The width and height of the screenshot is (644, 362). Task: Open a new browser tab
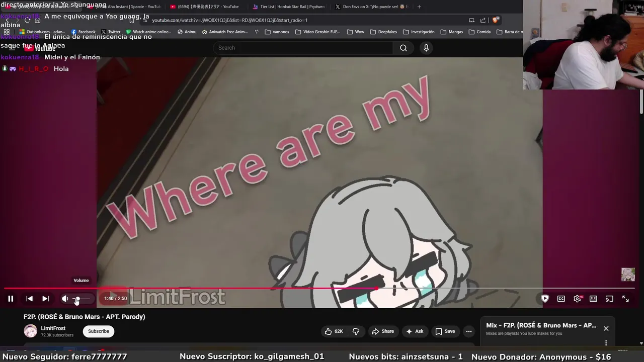pyautogui.click(x=419, y=7)
